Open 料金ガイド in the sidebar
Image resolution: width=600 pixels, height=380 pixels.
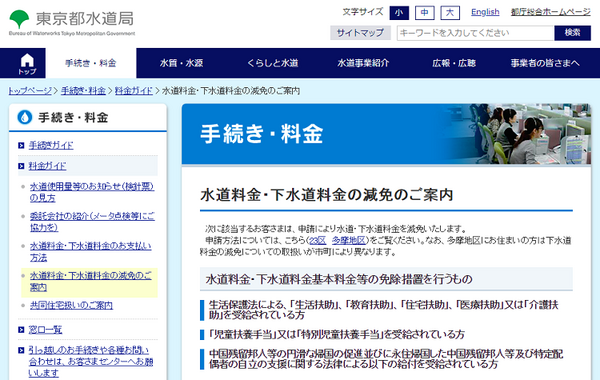tap(47, 166)
